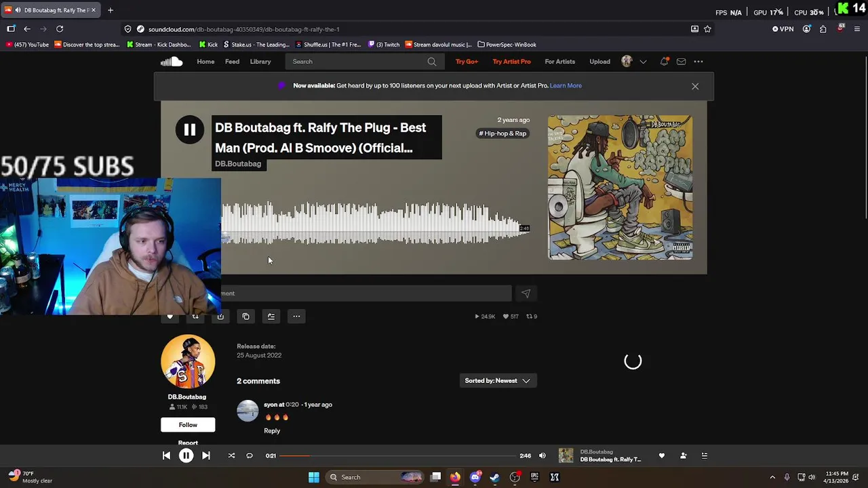Show hidden system tray icons
Viewport: 868px width, 488px height.
click(x=772, y=477)
